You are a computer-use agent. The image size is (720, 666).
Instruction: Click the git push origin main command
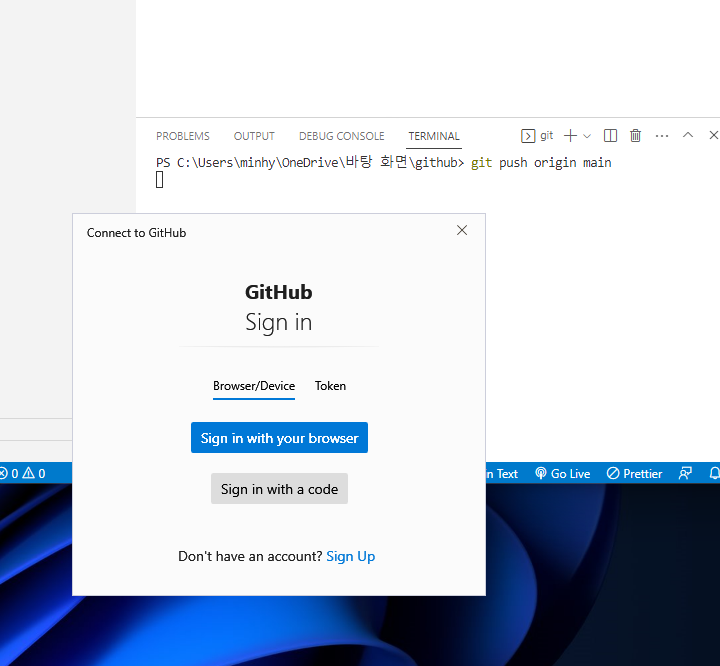[541, 163]
